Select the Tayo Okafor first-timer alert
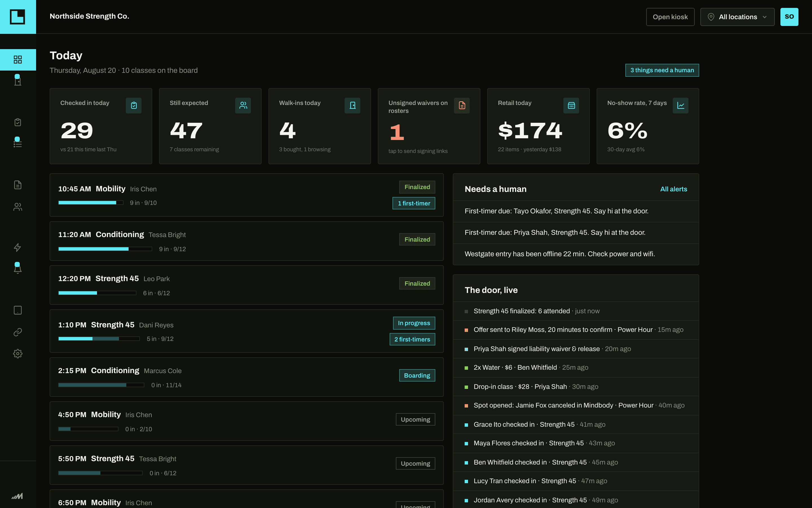This screenshot has width=812, height=508. (576, 211)
